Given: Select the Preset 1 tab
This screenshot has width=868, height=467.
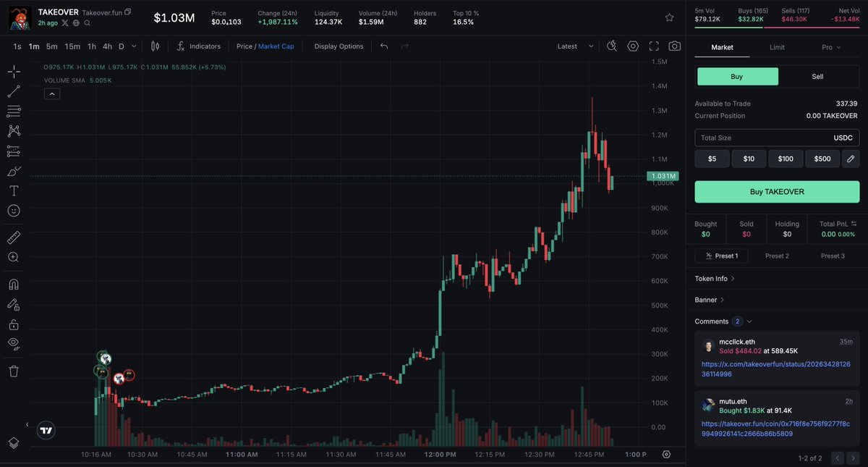Looking at the screenshot, I should pos(722,256).
